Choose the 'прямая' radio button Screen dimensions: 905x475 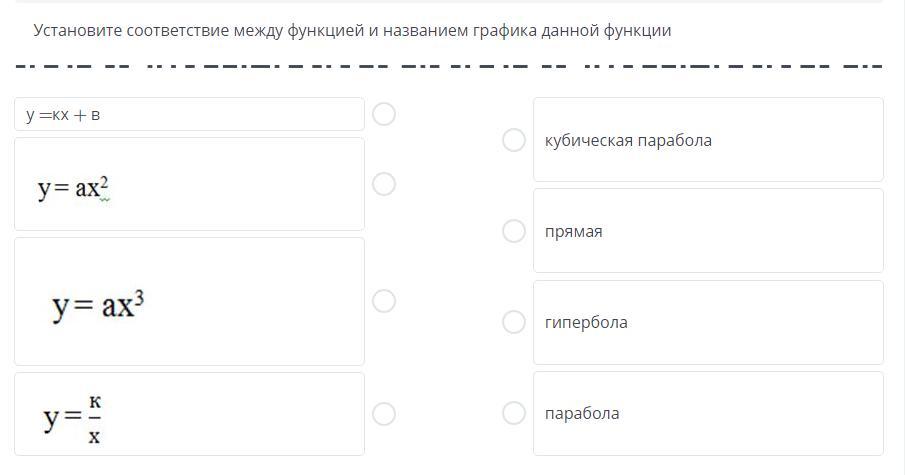514,231
